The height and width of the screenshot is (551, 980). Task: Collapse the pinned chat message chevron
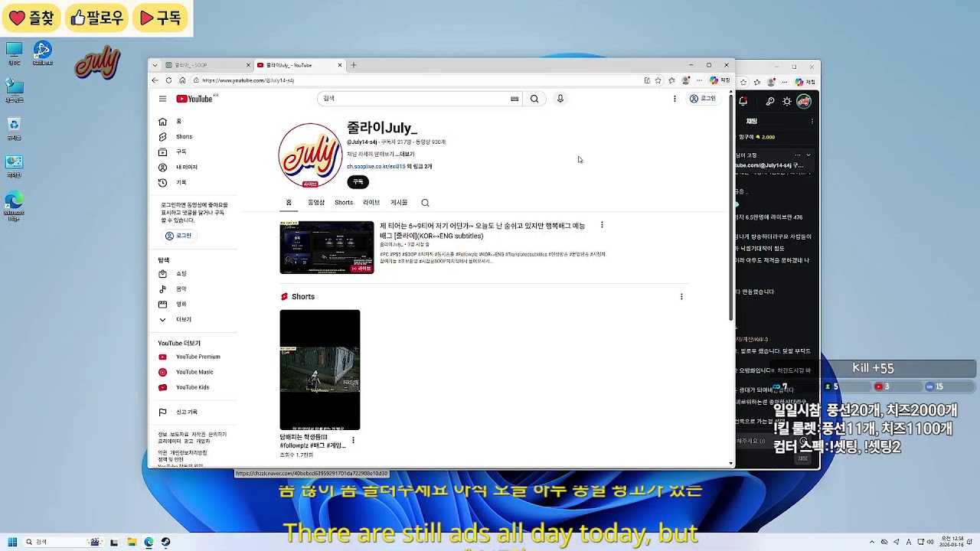808,155
